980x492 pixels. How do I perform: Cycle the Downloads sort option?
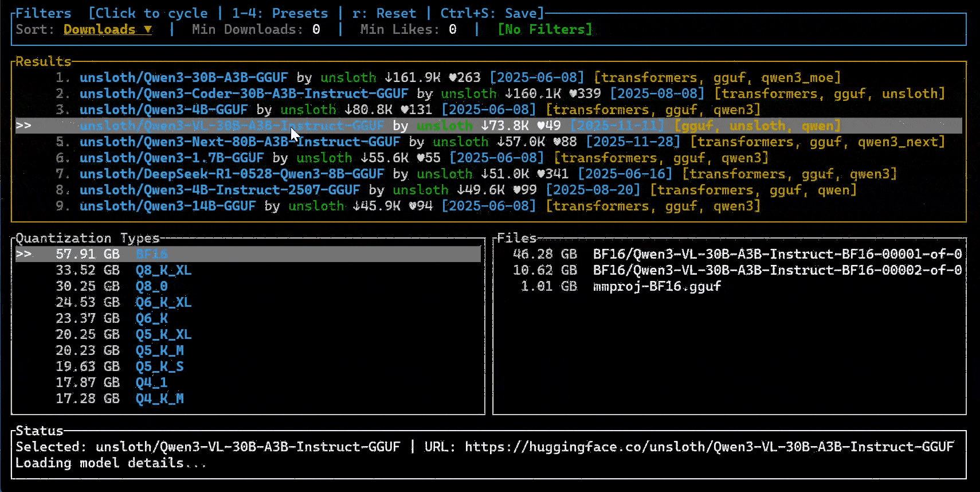tap(108, 29)
